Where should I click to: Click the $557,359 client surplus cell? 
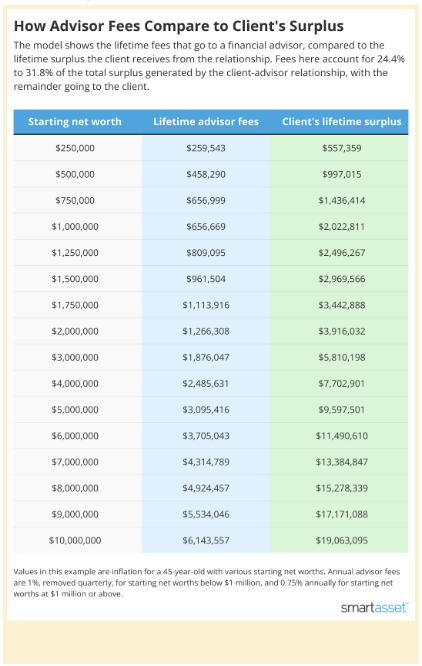pyautogui.click(x=341, y=148)
